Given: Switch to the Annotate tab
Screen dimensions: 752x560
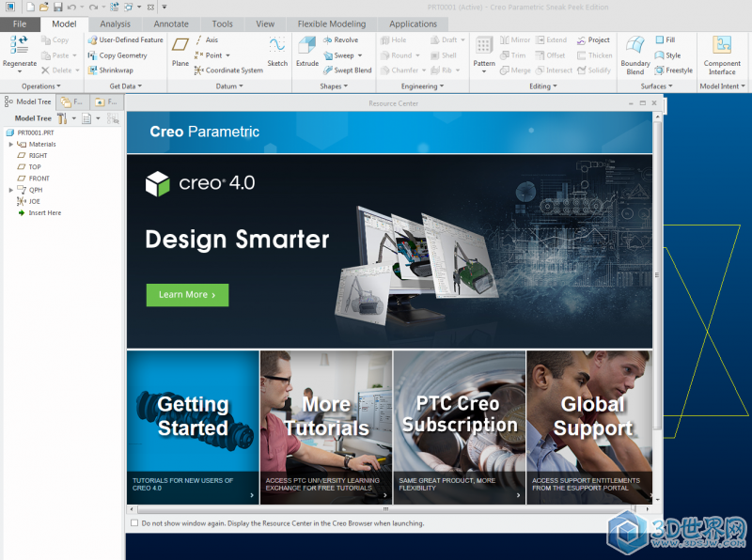Looking at the screenshot, I should coord(171,24).
